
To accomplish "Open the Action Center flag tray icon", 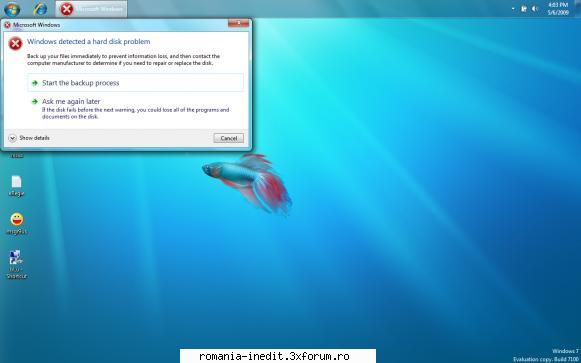I will click(x=524, y=9).
